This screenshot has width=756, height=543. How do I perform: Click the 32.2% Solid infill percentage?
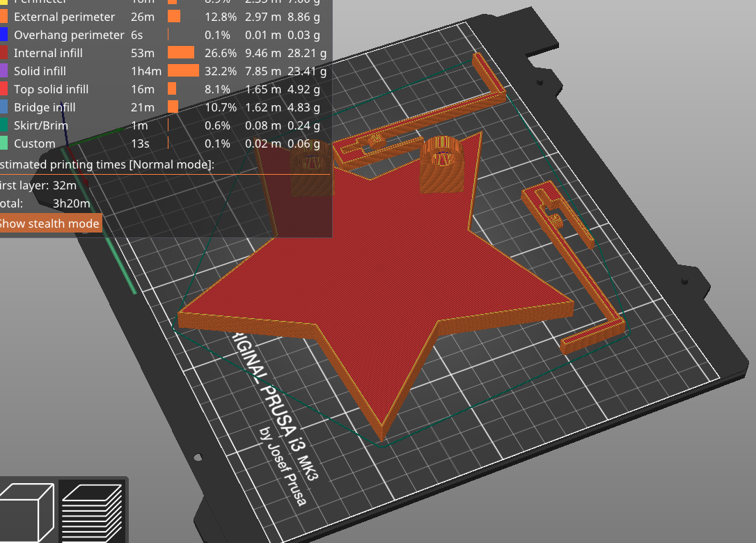(x=221, y=72)
